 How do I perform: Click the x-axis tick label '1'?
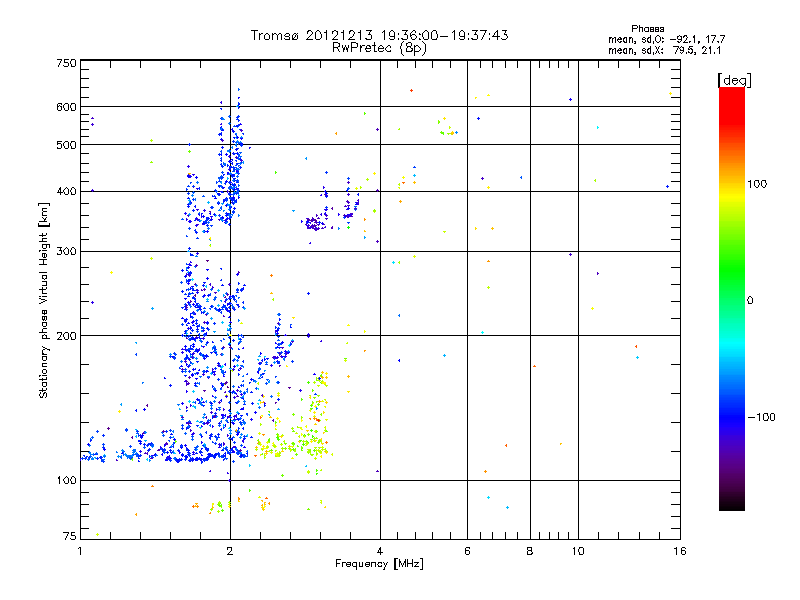click(80, 551)
